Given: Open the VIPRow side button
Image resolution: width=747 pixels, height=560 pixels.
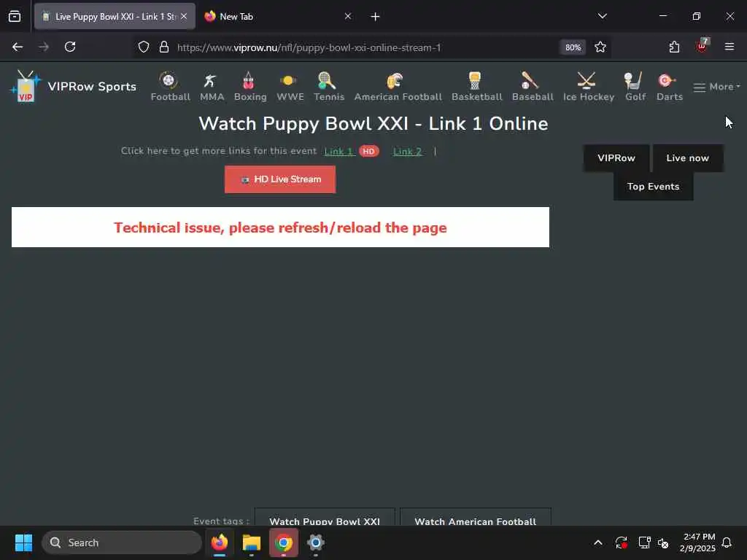Looking at the screenshot, I should (x=616, y=158).
